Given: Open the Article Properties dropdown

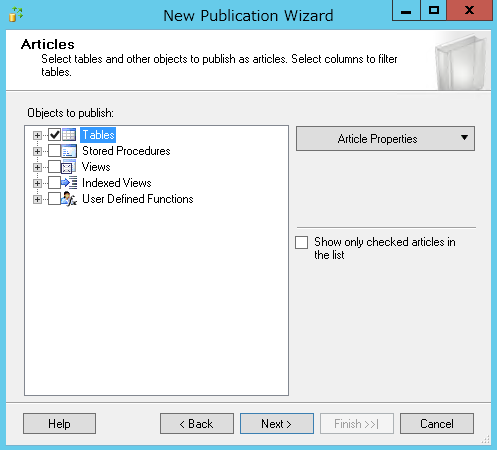Looking at the screenshot, I should point(385,138).
